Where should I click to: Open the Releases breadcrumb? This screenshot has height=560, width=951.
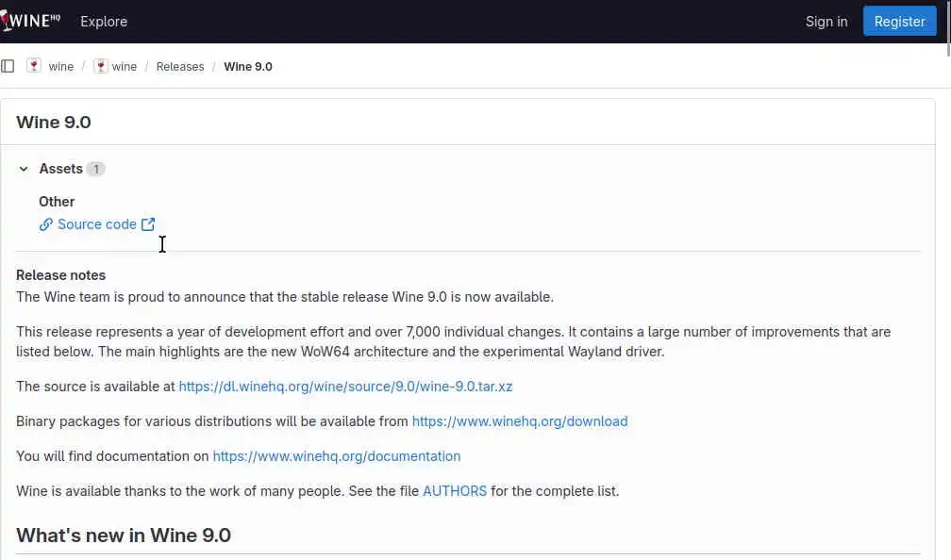click(180, 67)
